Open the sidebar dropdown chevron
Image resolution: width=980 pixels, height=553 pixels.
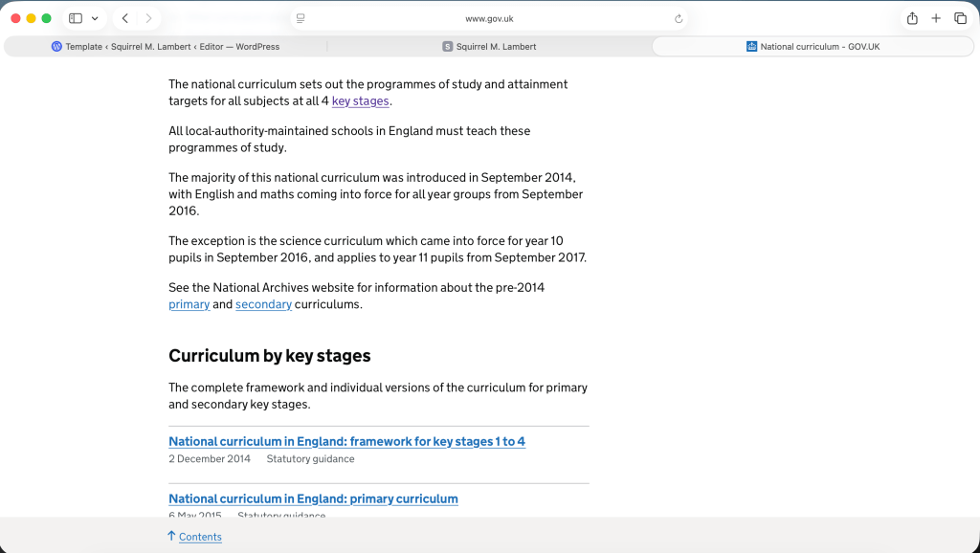pos(95,18)
